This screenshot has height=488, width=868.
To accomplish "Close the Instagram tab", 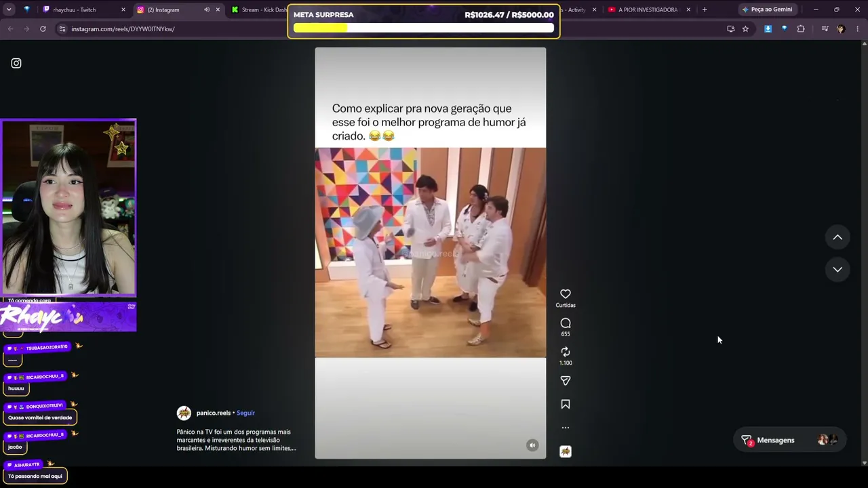I will pyautogui.click(x=218, y=9).
